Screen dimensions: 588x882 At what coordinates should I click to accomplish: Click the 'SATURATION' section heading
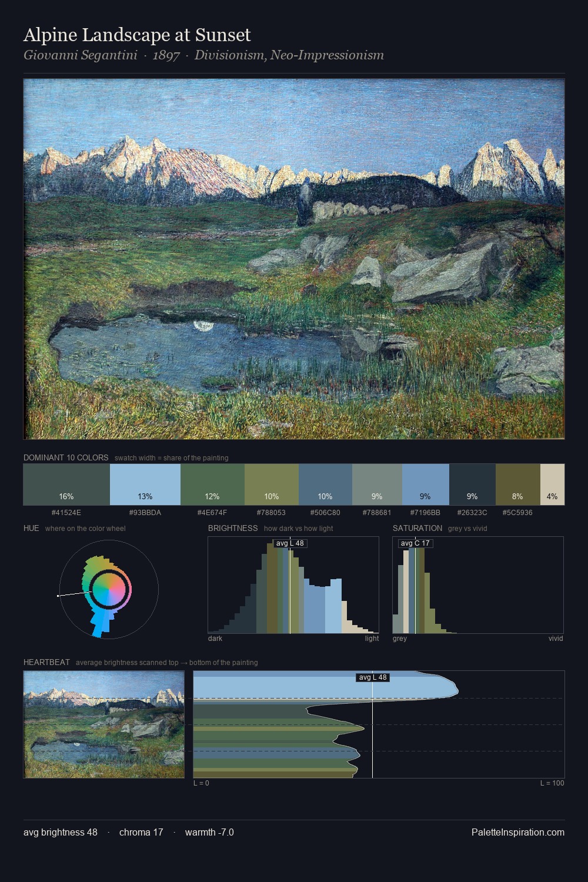click(417, 528)
